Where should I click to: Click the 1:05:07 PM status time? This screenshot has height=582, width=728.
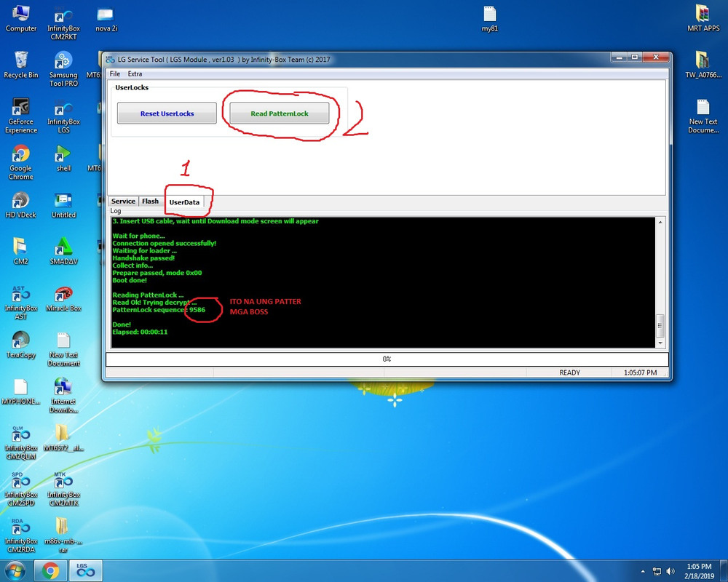point(640,372)
